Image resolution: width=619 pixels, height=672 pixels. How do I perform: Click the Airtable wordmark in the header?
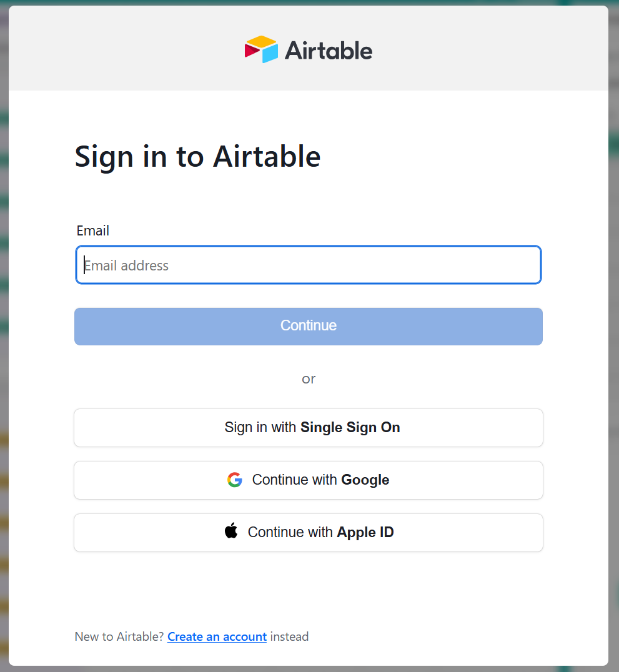click(329, 51)
